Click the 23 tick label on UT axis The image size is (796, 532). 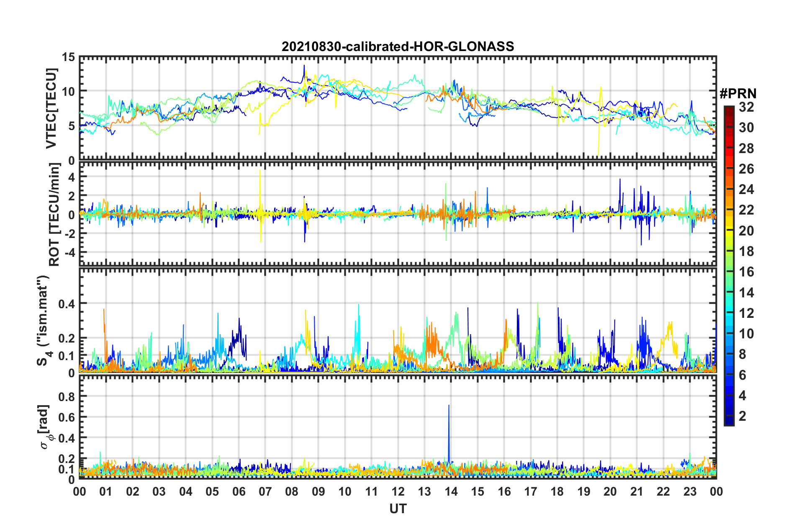tap(690, 491)
